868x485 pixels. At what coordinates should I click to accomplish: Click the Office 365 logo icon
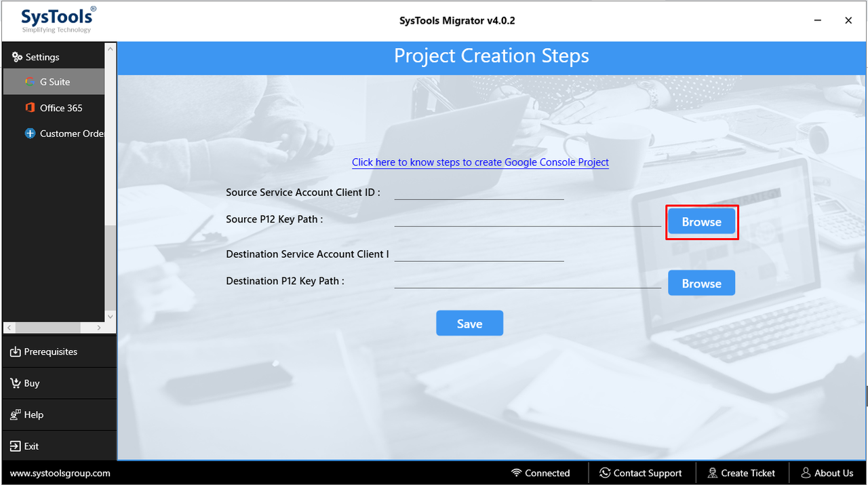30,108
